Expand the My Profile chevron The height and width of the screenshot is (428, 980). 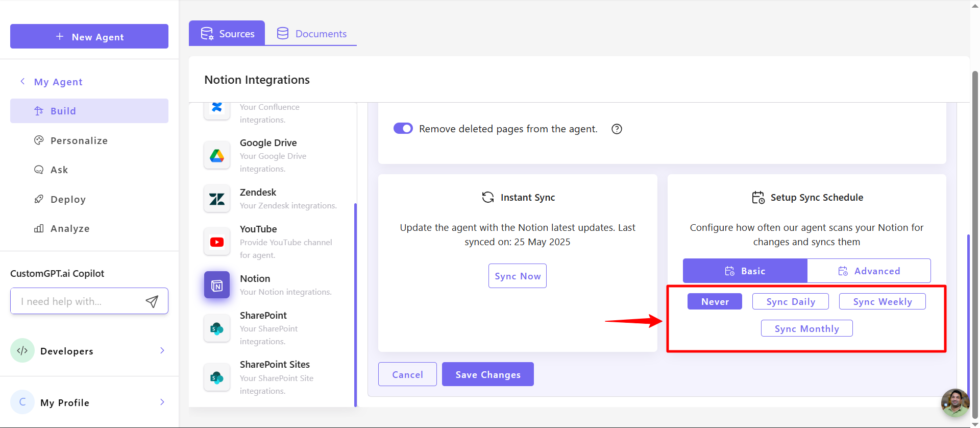click(162, 402)
